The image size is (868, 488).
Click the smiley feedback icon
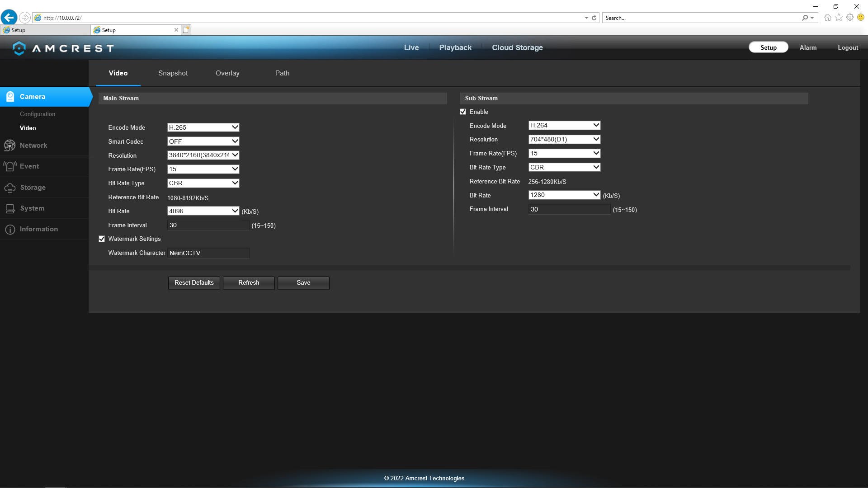(861, 18)
